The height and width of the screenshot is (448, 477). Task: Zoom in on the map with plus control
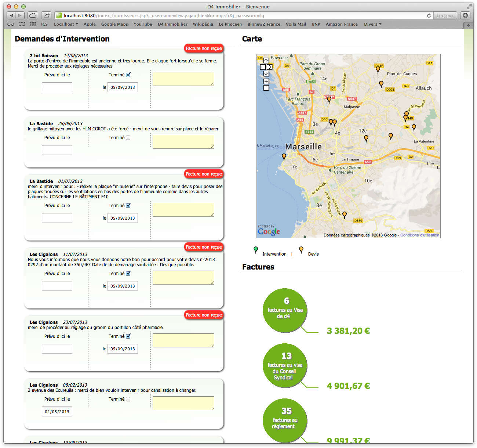click(266, 81)
